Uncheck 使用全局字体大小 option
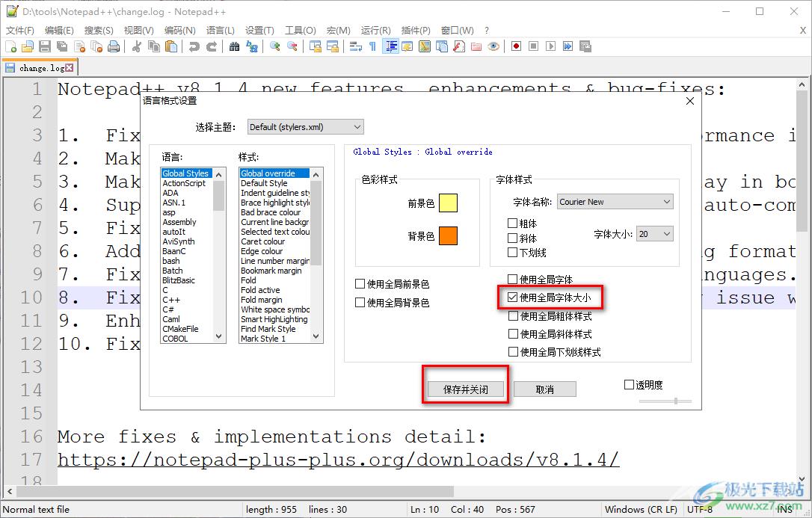Screen dimensions: 812x518 513,297
